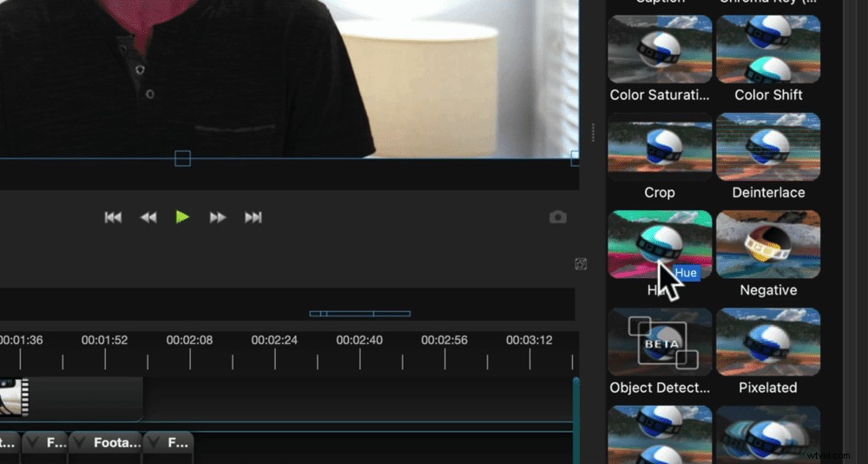
Task: Click the panel splitter handle beside the effects list
Action: coord(594,132)
